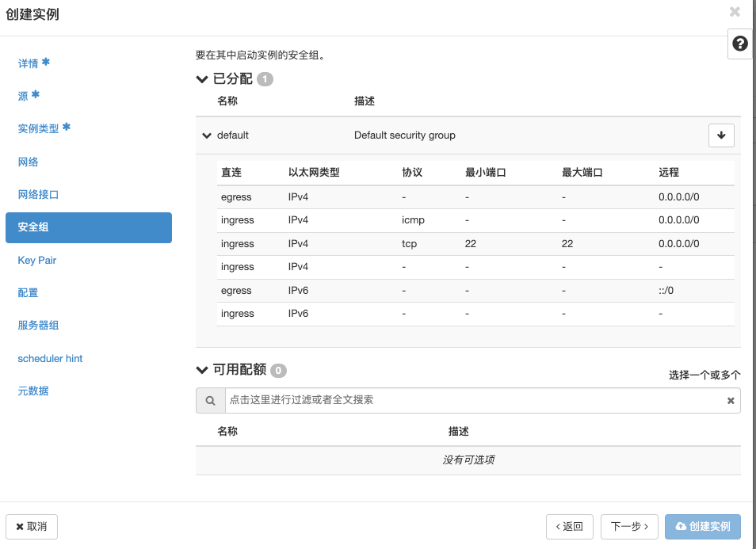Image resolution: width=756 pixels, height=549 pixels.
Task: Click the 最小端口 column header
Action: [x=486, y=173]
